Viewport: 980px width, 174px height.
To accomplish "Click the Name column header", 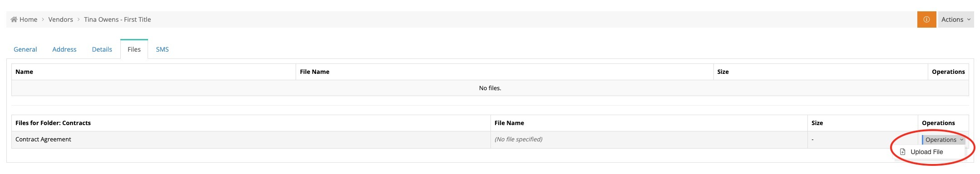I will [x=24, y=72].
